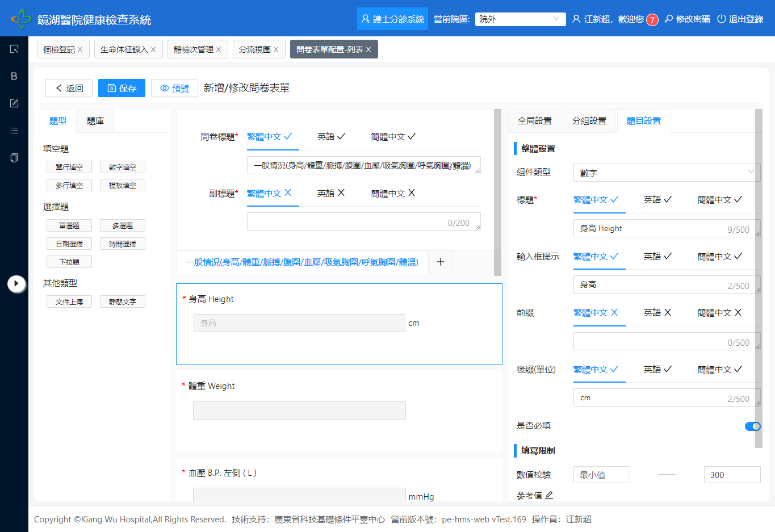This screenshot has width=775, height=532.
Task: Switch to 全局設置 tab
Action: pos(535,121)
